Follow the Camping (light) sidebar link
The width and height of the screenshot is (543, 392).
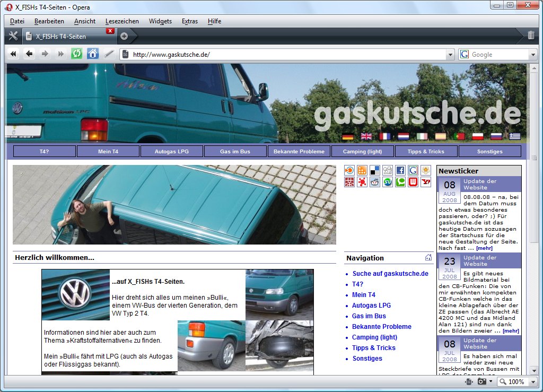(374, 337)
